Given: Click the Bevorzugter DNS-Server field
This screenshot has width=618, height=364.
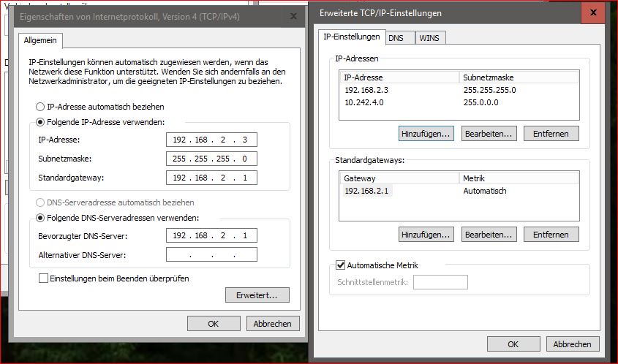Looking at the screenshot, I should 211,236.
